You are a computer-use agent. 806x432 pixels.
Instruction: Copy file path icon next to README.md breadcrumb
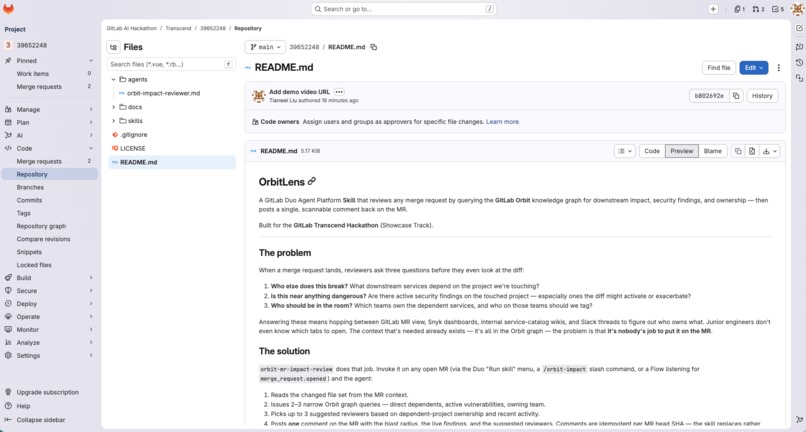point(374,47)
